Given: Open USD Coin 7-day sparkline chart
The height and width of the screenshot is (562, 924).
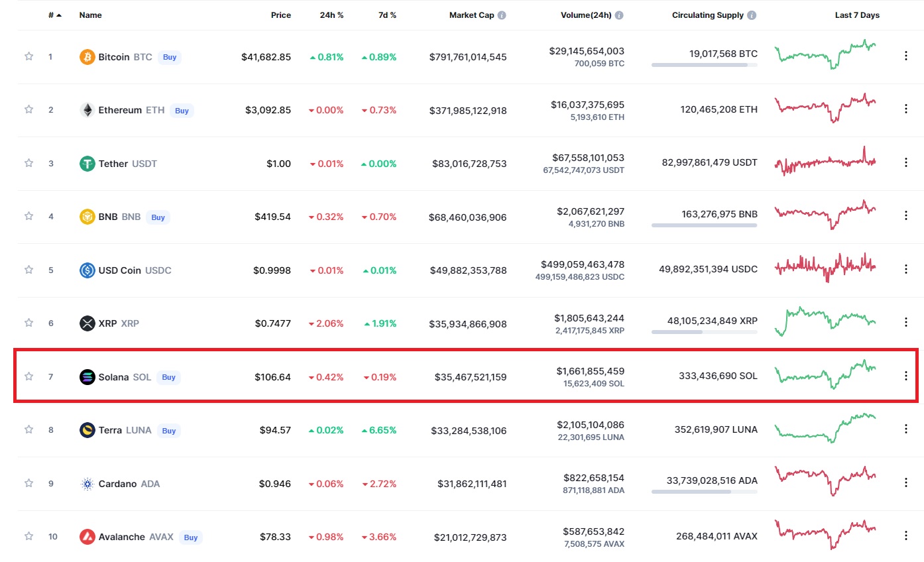Looking at the screenshot, I should click(825, 268).
